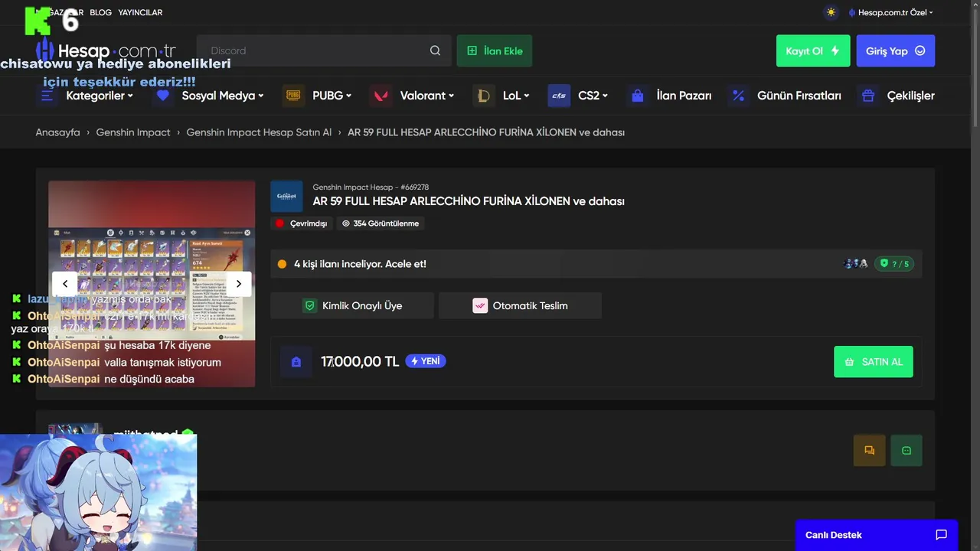Click the Kayıt Ol button

pos(813,51)
